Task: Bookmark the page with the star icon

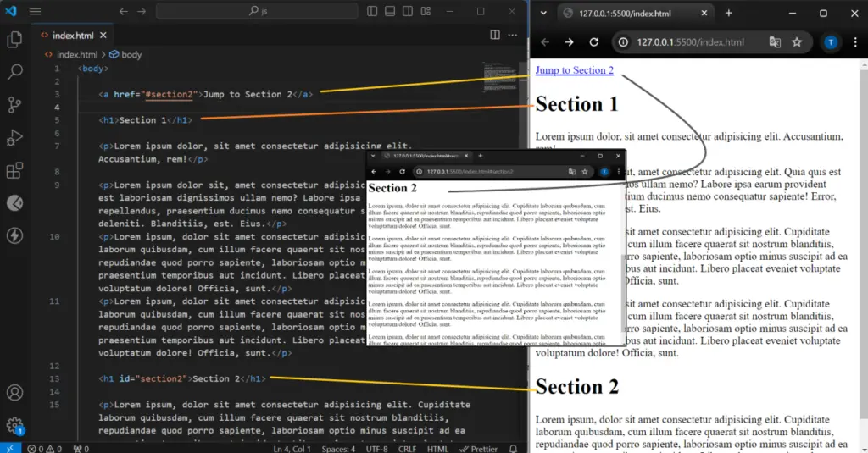Action: pos(797,42)
